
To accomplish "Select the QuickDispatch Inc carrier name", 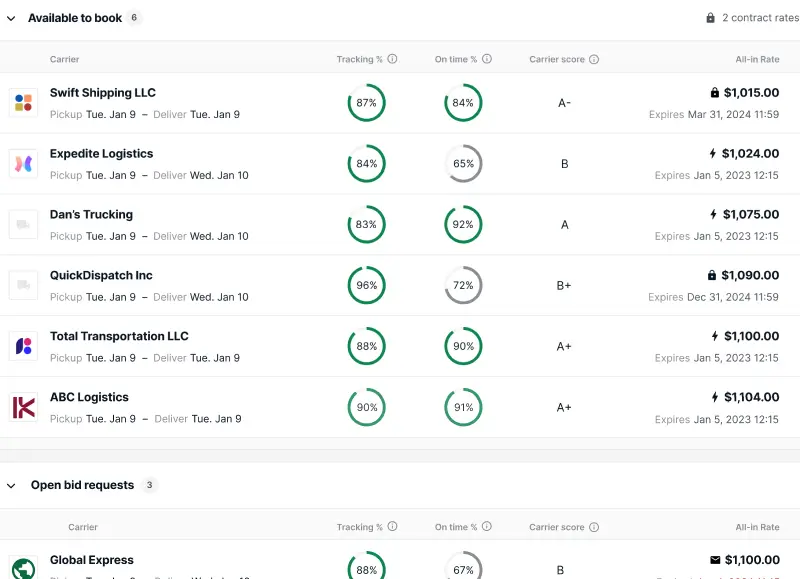I will tap(101, 275).
